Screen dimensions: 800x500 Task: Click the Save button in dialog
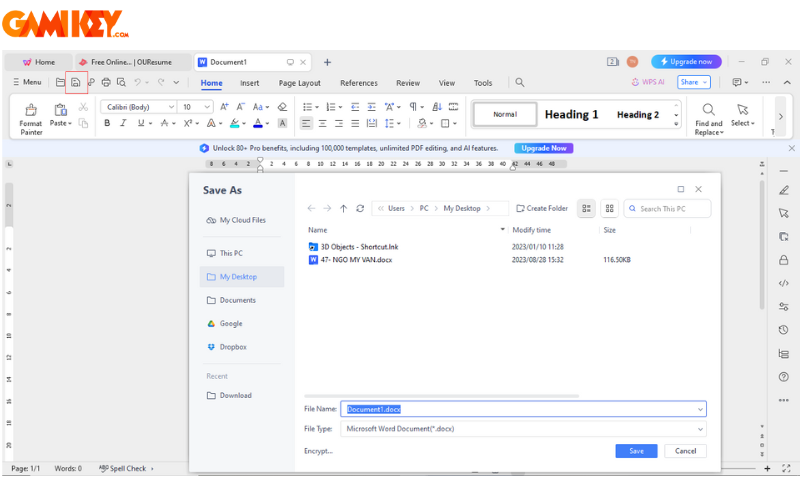[x=636, y=451]
